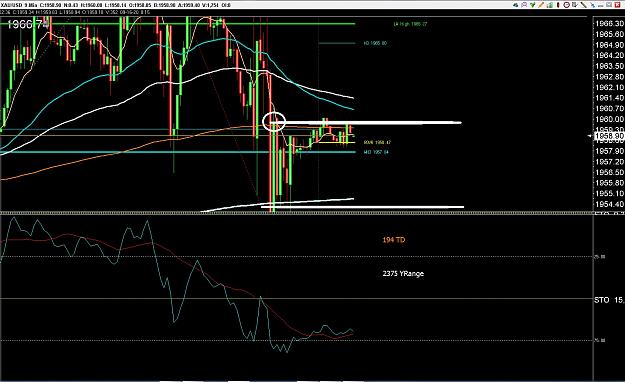Viewport: 625px width, 382px height.
Task: Click the MID 1957.84 level label
Action: coord(376,152)
